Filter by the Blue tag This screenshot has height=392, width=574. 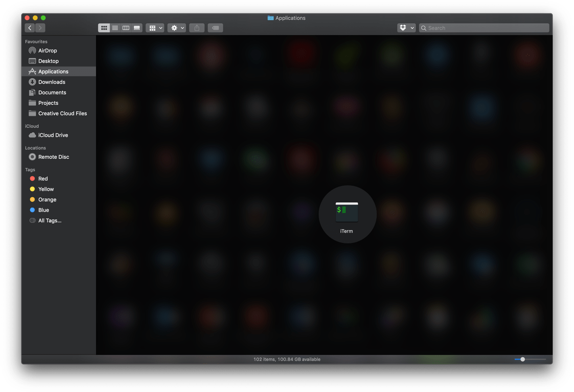[58, 210]
